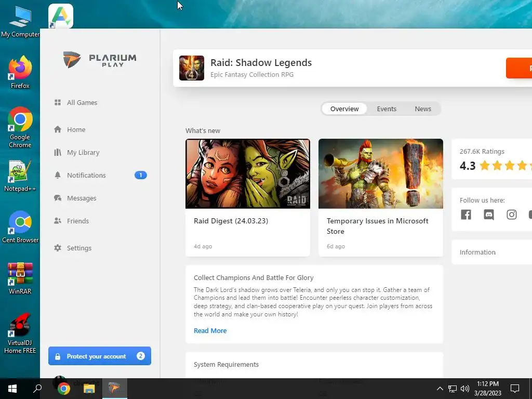Open Chrome from the taskbar

(x=64, y=389)
